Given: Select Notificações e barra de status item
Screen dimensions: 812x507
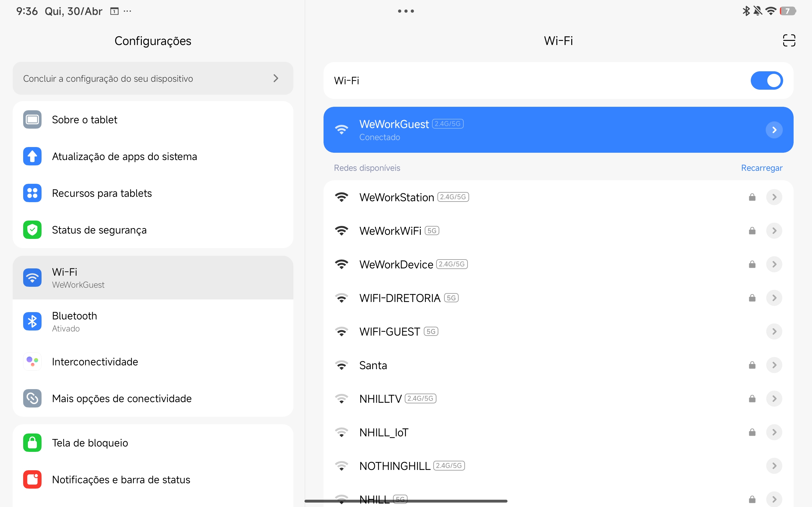Looking at the screenshot, I should [x=153, y=479].
